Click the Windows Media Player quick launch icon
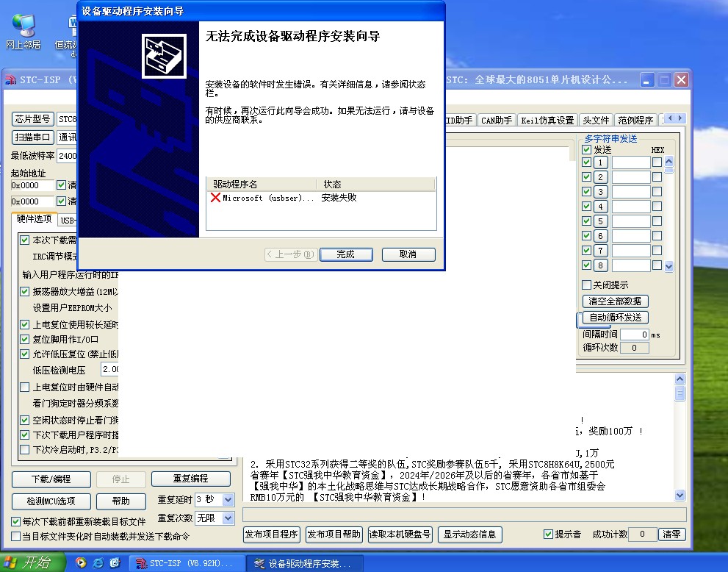 (81, 562)
